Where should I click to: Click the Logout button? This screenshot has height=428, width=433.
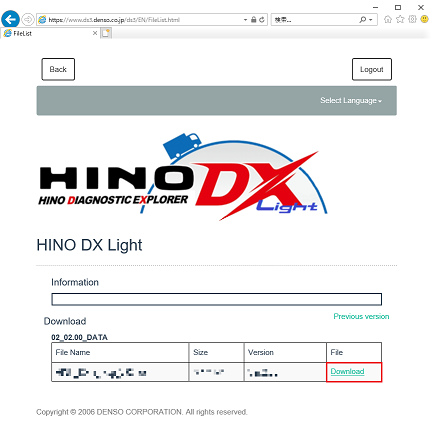(x=372, y=69)
